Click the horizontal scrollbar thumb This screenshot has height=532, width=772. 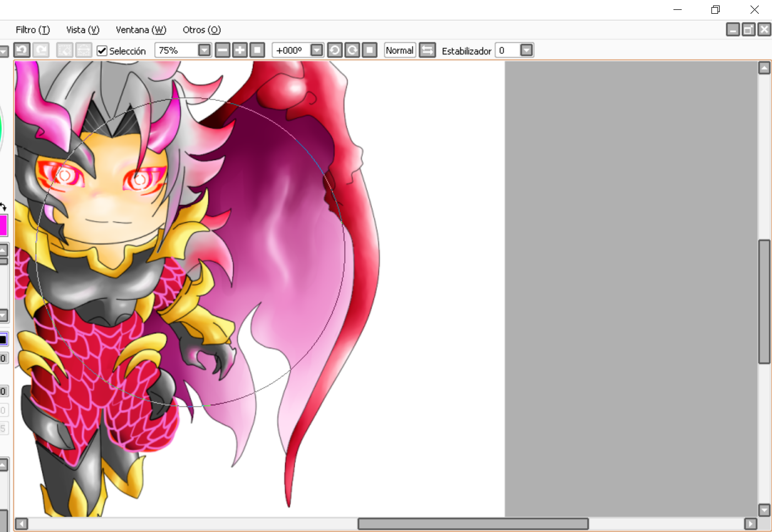pyautogui.click(x=473, y=524)
